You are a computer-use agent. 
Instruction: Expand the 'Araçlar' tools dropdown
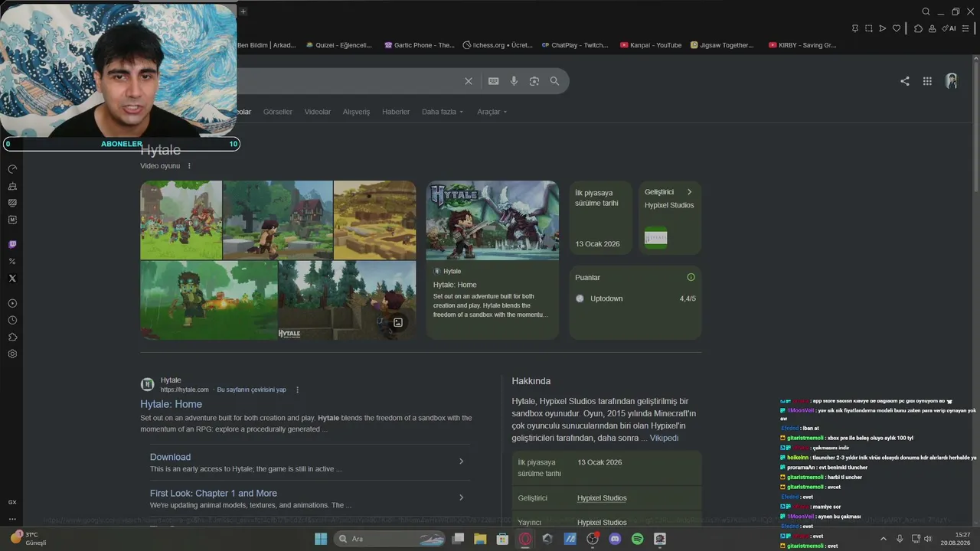coord(492,112)
